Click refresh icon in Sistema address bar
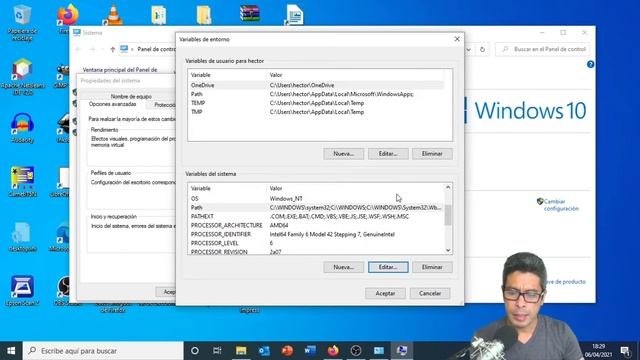The width and height of the screenshot is (640, 360). pos(482,49)
